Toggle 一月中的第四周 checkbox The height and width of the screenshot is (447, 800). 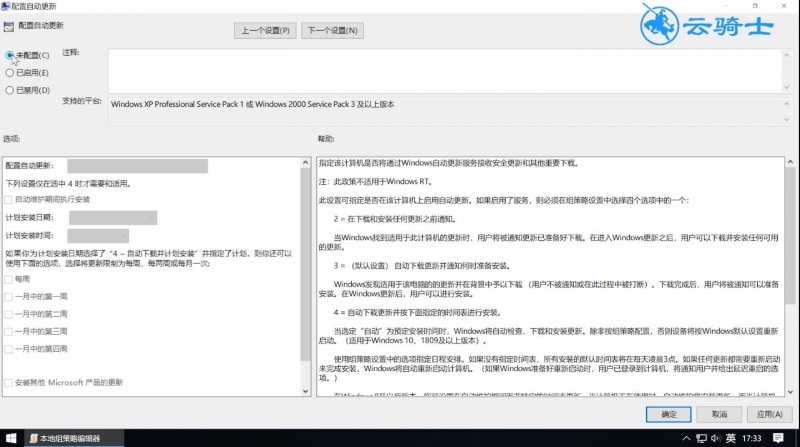click(9, 349)
